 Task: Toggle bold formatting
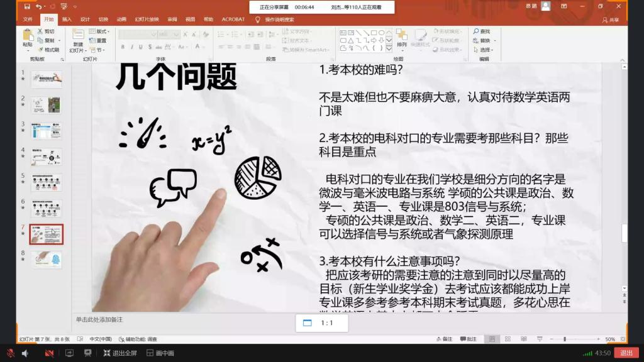coord(122,46)
